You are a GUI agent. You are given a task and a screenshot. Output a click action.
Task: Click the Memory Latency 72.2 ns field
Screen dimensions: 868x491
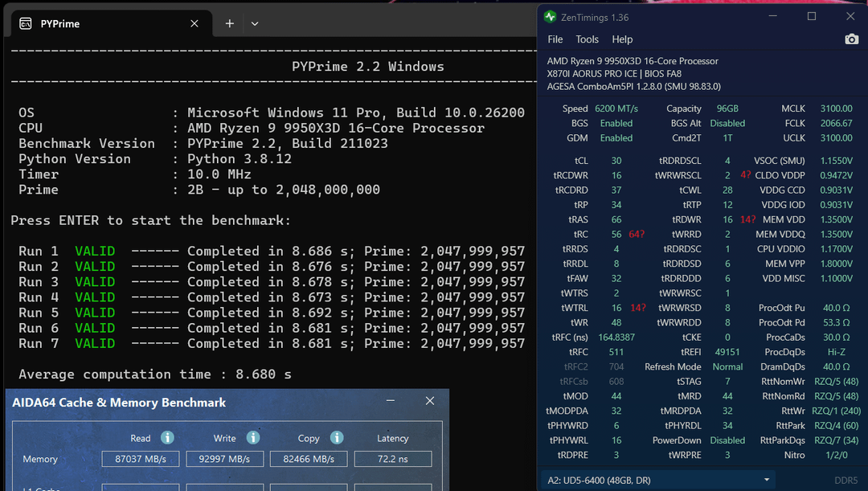[393, 459]
